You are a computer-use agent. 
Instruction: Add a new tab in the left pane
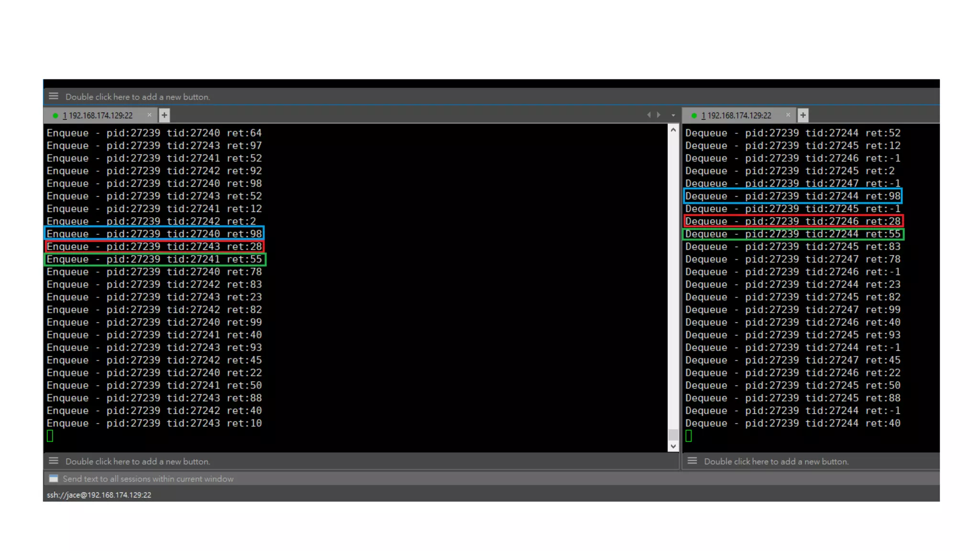(164, 115)
